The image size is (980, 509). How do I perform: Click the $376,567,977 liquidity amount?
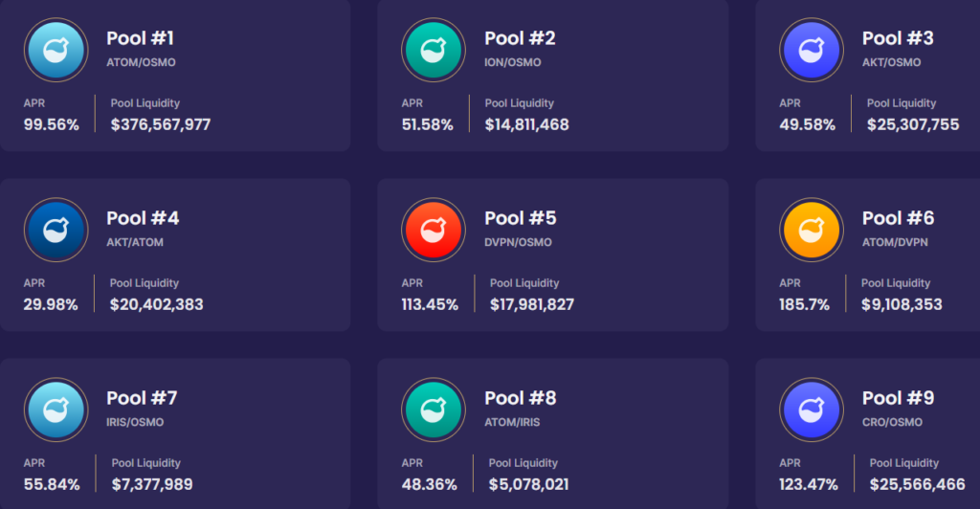click(161, 124)
